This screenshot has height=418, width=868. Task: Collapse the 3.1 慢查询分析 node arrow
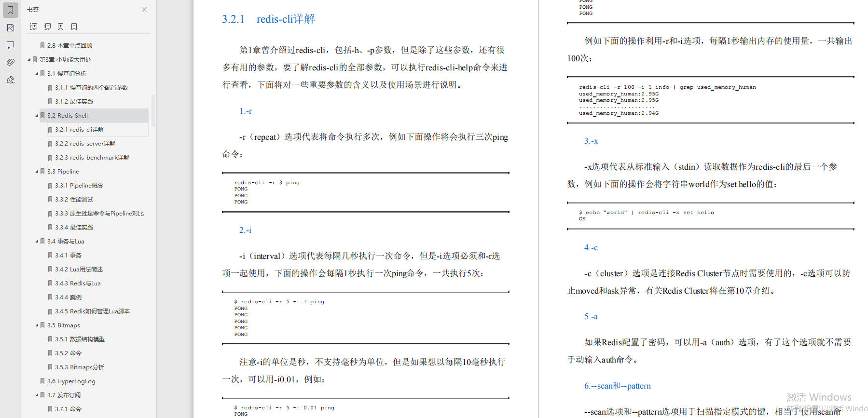pyautogui.click(x=37, y=74)
